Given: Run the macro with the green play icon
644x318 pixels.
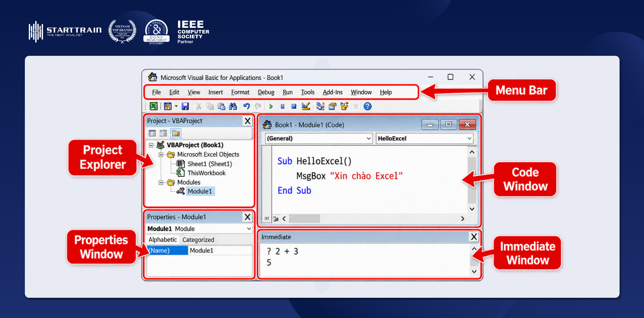Looking at the screenshot, I should [x=271, y=106].
